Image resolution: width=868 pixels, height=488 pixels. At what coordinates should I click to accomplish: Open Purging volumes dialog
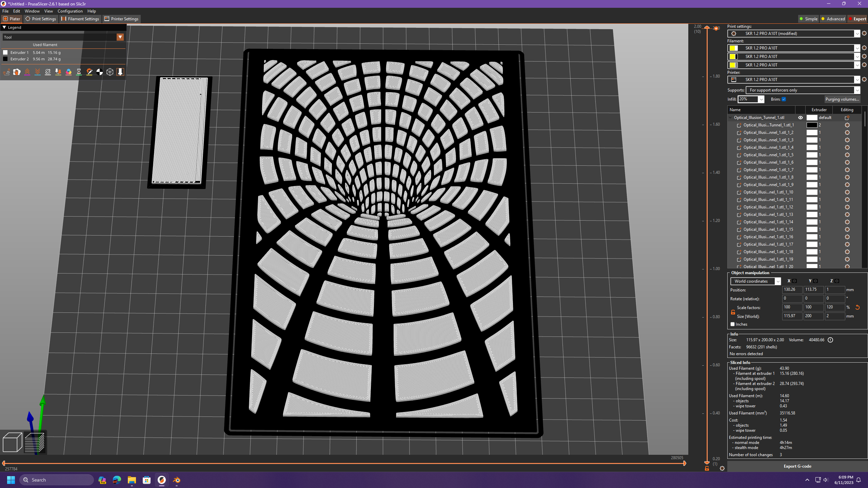coord(842,99)
